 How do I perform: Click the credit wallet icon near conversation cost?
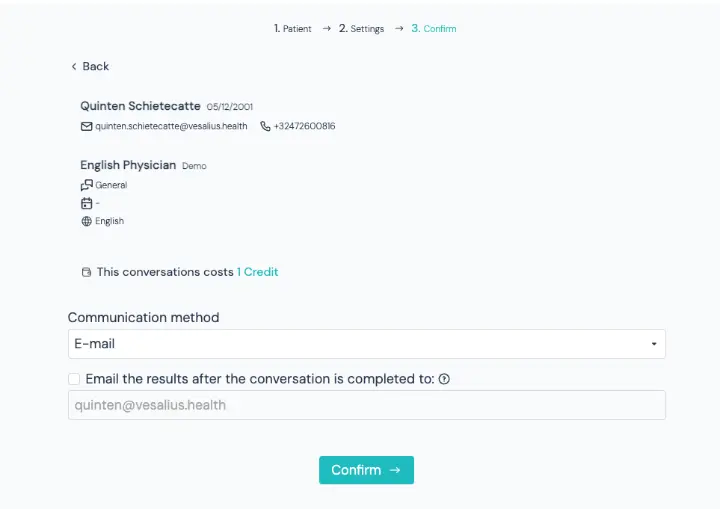86,272
